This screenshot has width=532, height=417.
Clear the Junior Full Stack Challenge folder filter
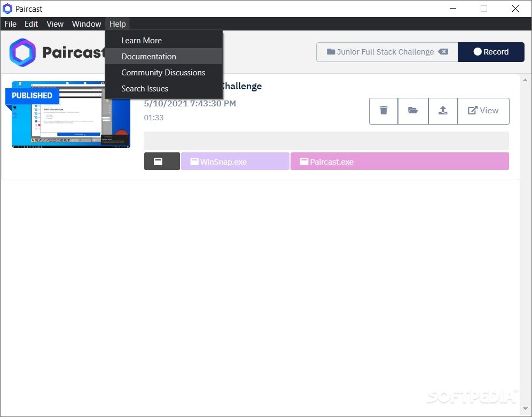(443, 52)
